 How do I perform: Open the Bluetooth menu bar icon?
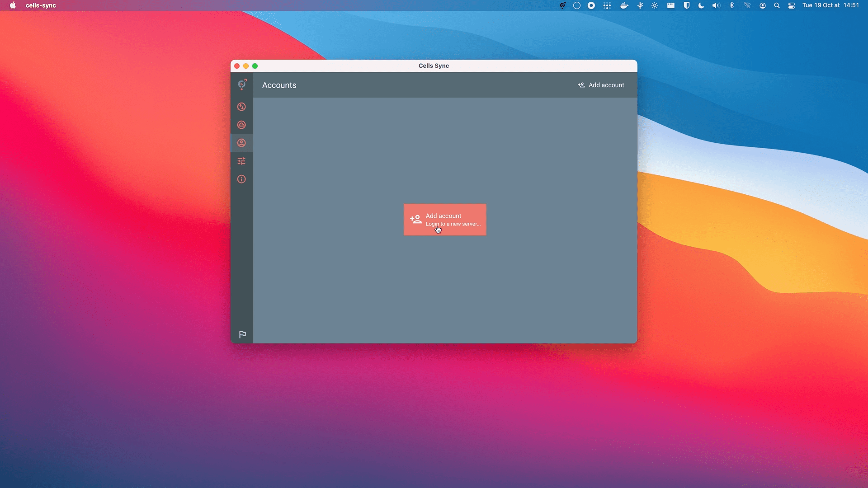731,5
